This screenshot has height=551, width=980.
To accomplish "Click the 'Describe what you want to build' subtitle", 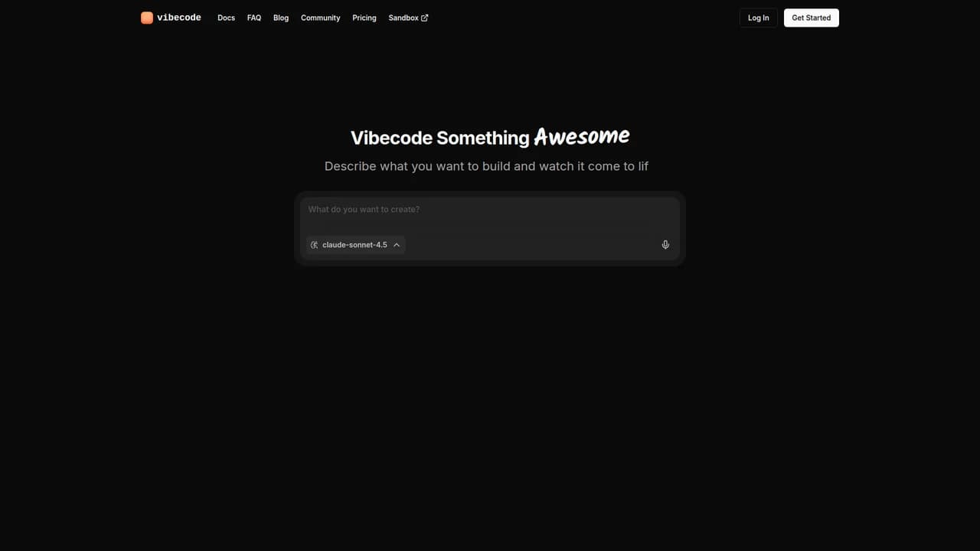I will [x=486, y=166].
